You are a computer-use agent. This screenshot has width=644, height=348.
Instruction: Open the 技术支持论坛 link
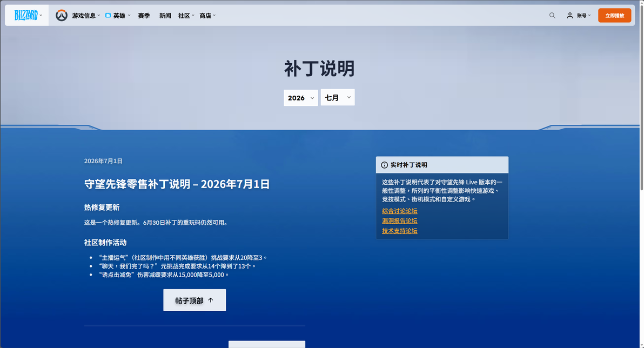[x=400, y=231]
